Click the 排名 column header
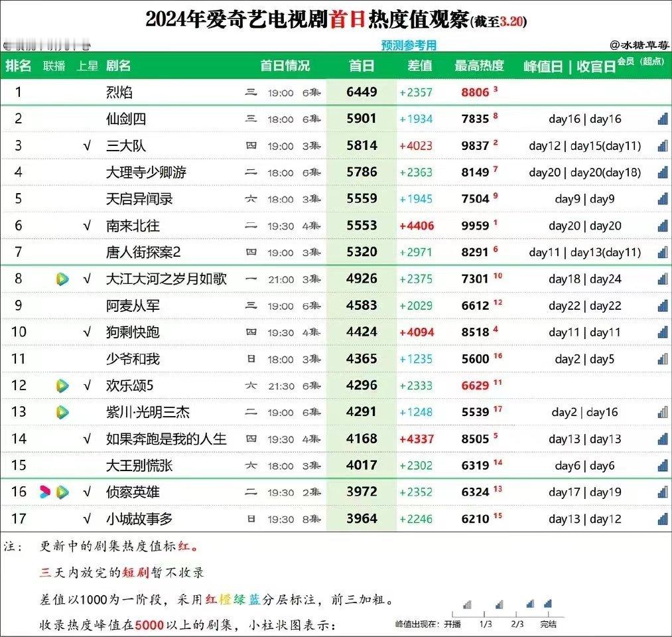The image size is (672, 637). tap(18, 66)
